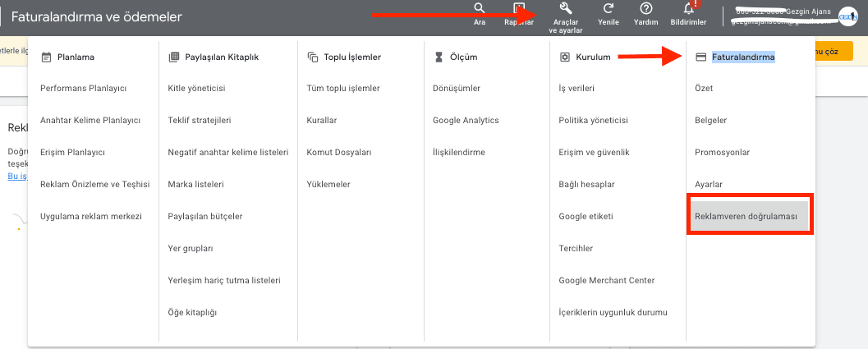Open Erişim Planlayıcı
868x349 pixels.
(72, 152)
